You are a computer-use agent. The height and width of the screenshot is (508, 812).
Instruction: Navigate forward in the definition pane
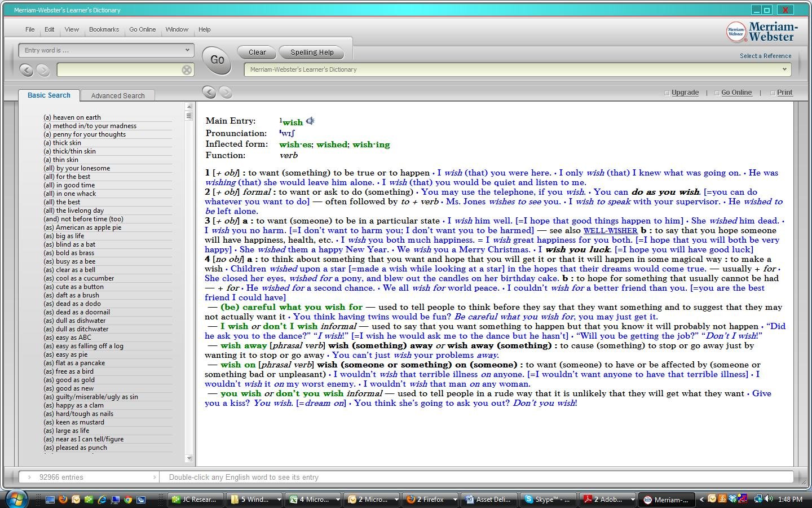pyautogui.click(x=226, y=92)
